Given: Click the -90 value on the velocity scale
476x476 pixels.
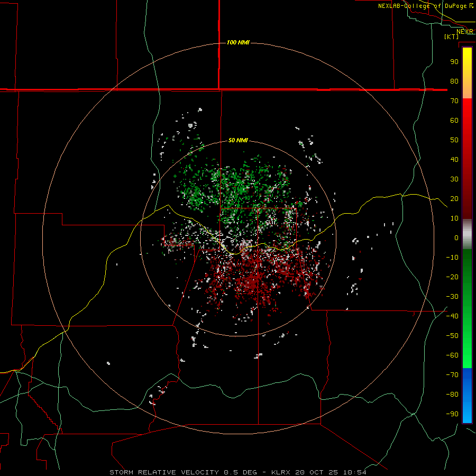Looking at the screenshot, I should 452,414.
